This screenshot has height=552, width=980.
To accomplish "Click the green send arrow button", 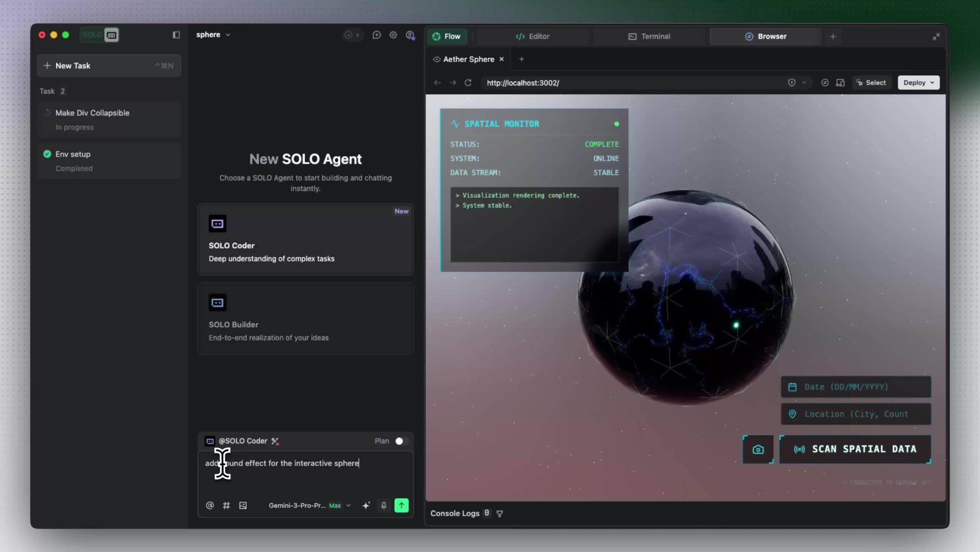I will [x=401, y=505].
